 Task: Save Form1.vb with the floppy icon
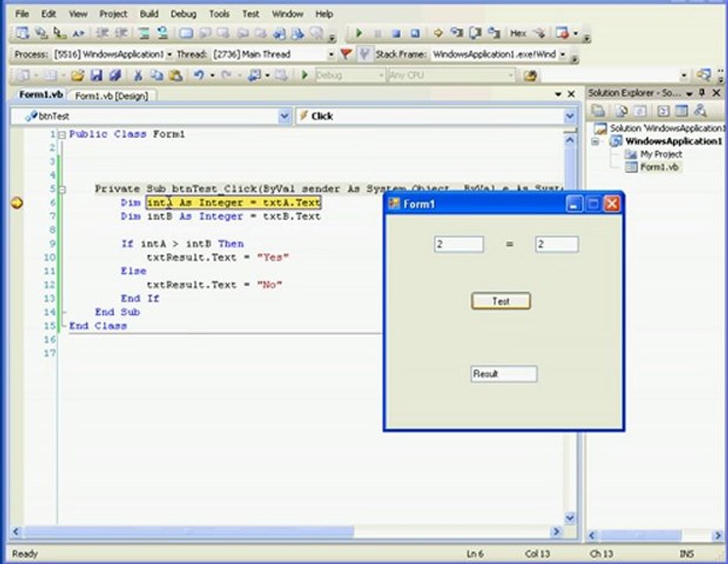(96, 75)
